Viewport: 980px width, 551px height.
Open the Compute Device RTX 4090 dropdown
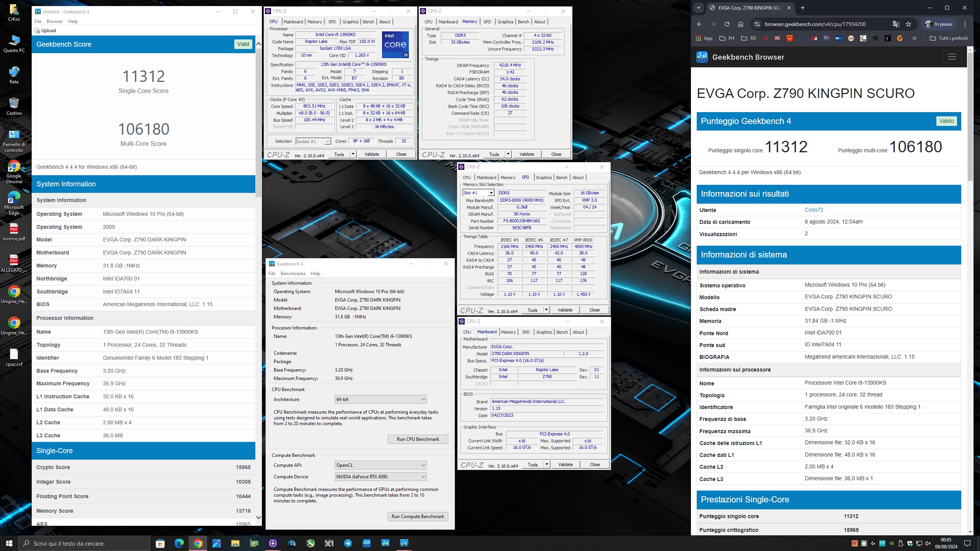click(x=381, y=477)
